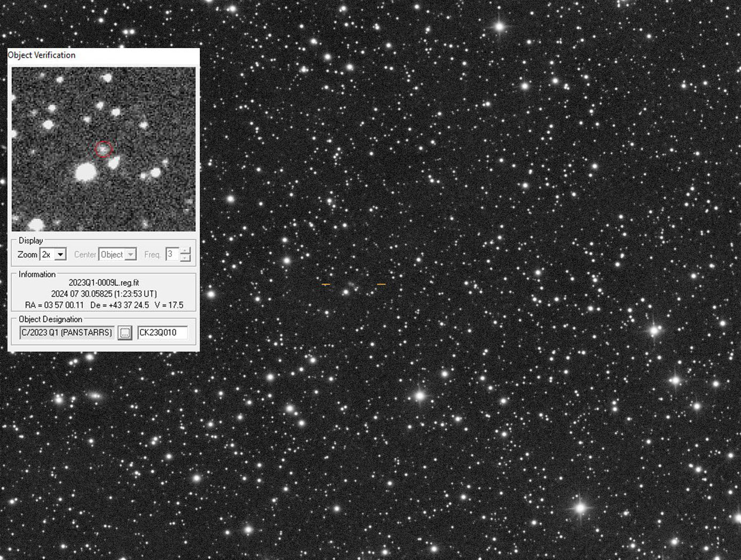This screenshot has width=741, height=560.
Task: Click the 2023Q1-0009L.reg.fit filename text
Action: click(104, 283)
